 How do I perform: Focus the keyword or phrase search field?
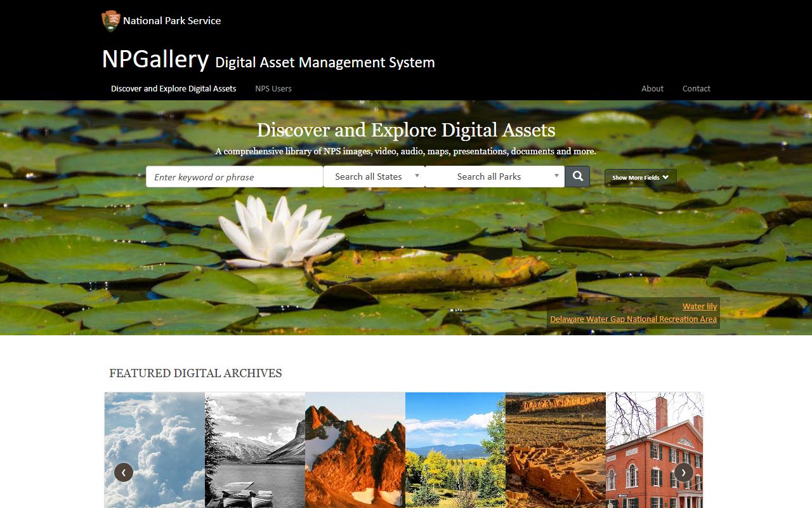(x=235, y=177)
